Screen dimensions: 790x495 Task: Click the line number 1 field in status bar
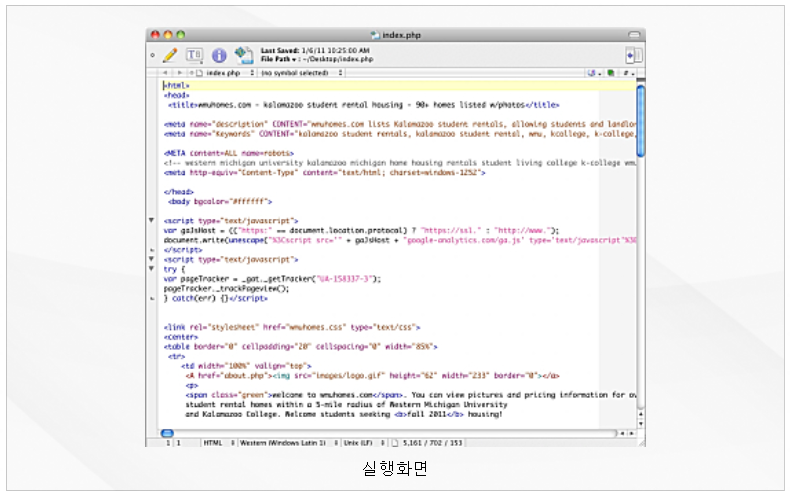168,443
